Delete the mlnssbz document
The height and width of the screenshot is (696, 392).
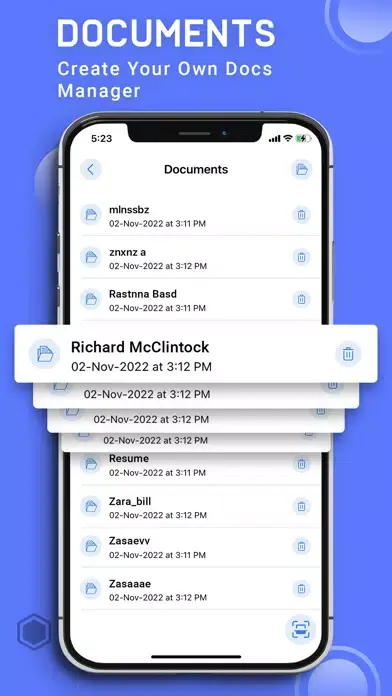pyautogui.click(x=301, y=215)
